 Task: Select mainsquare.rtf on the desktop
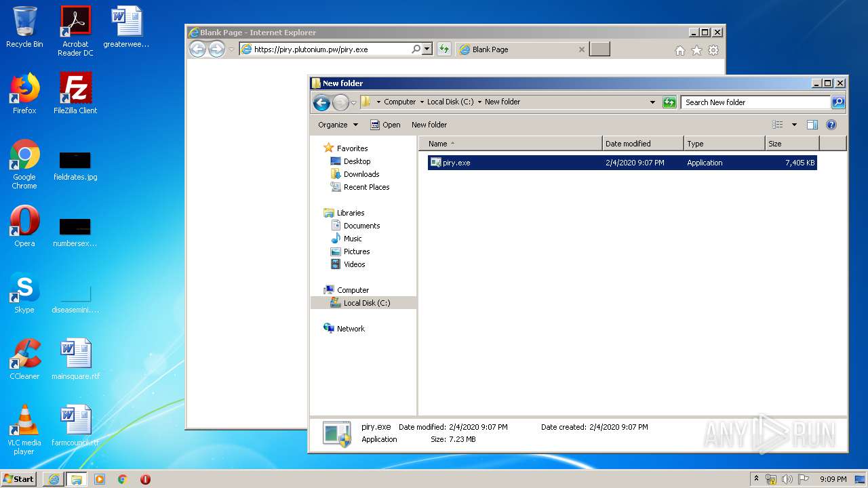coord(75,359)
